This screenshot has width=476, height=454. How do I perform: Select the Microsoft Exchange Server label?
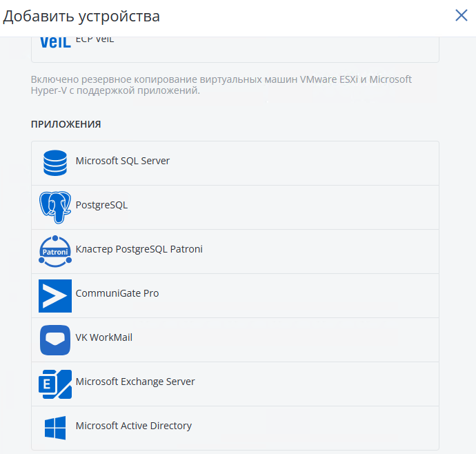tap(135, 382)
